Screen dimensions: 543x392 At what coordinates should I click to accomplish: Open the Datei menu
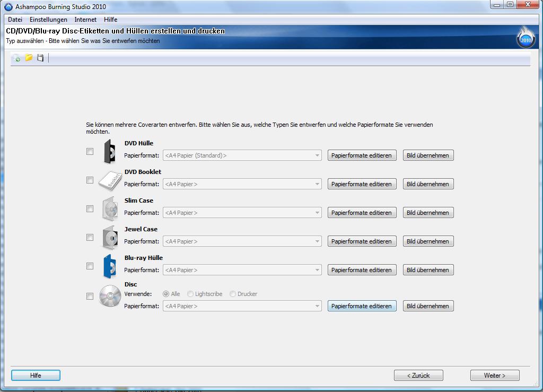click(15, 20)
